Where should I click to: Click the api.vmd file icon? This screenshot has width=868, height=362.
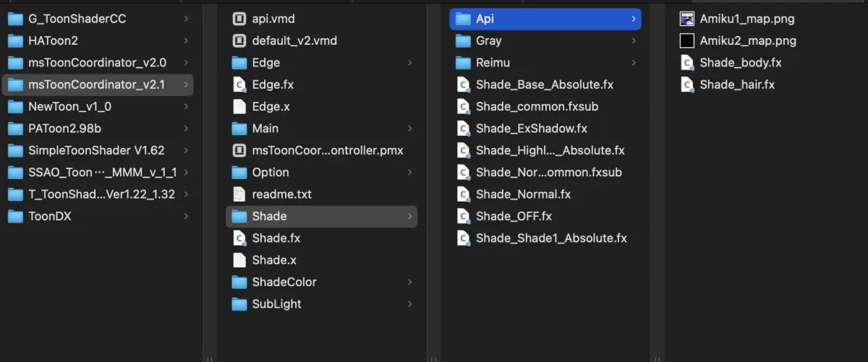(239, 19)
